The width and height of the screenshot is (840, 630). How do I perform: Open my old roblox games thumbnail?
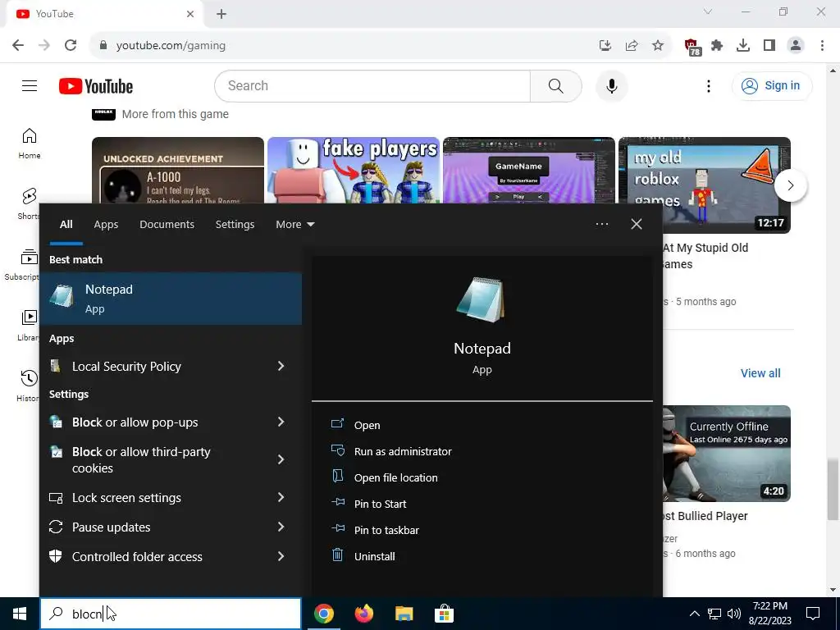pos(704,185)
